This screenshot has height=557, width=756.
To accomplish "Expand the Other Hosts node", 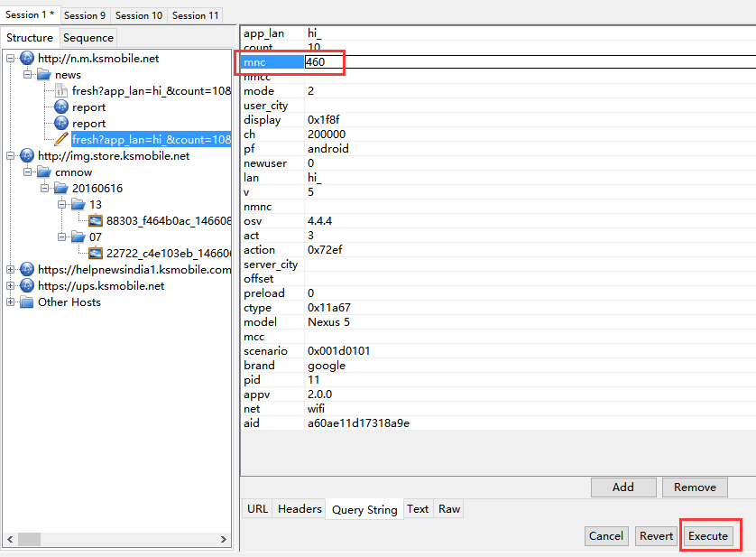I will pos(11,302).
